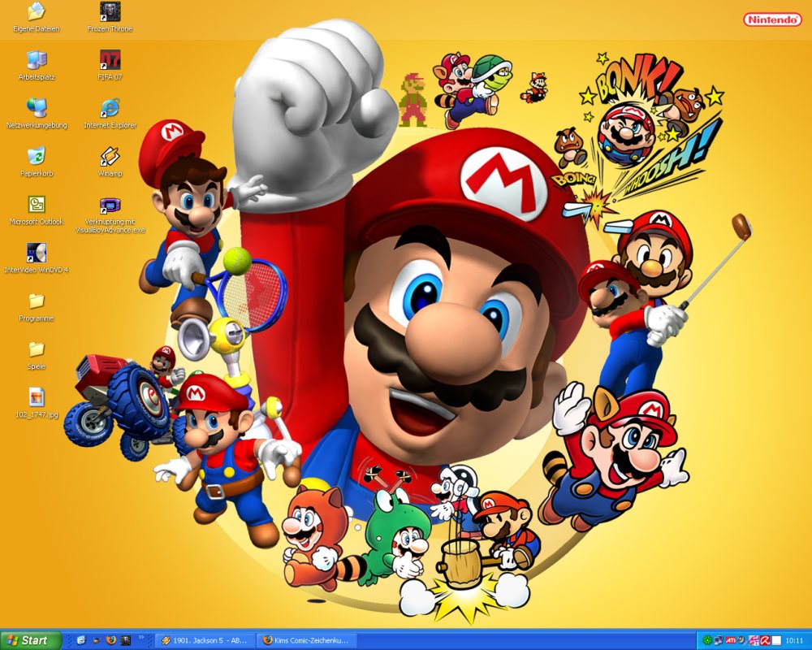Click the Spiele folder icon
812x650 pixels.
[37, 349]
